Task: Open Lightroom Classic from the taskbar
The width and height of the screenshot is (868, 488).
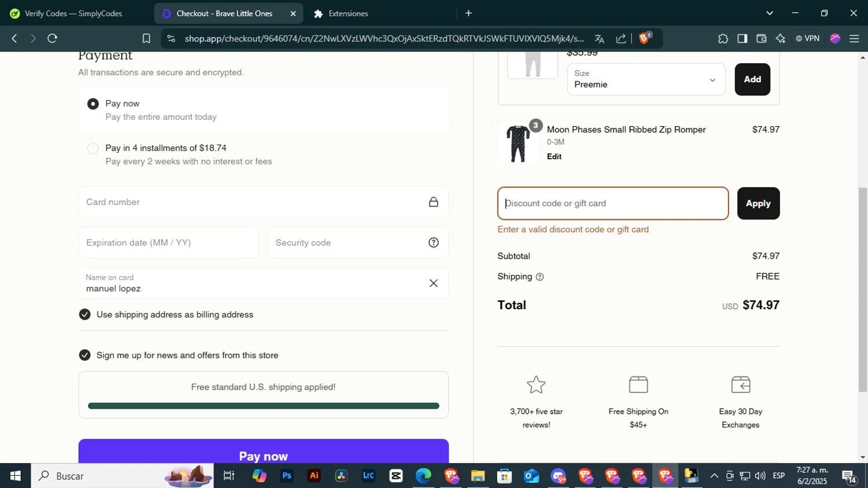Action: click(x=369, y=476)
